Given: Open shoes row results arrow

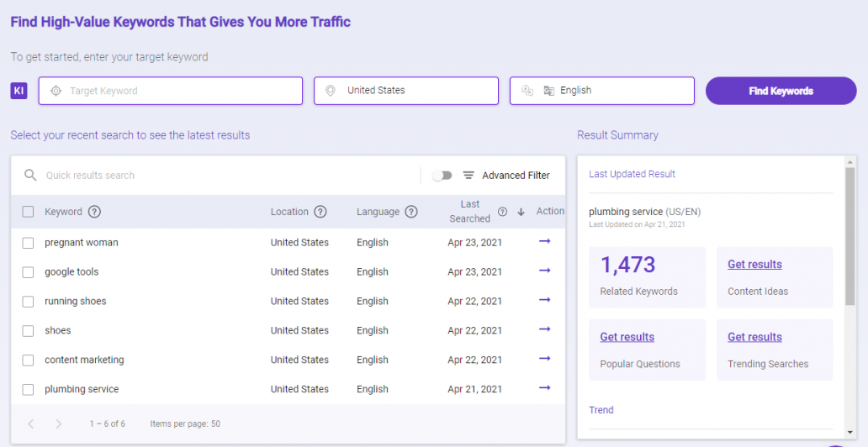Looking at the screenshot, I should tap(545, 329).
